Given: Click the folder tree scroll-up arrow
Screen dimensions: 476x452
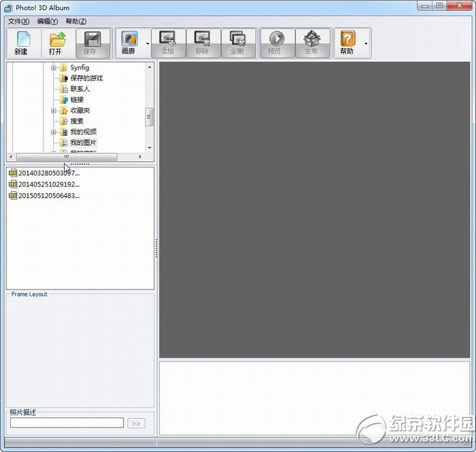Looking at the screenshot, I should point(150,67).
